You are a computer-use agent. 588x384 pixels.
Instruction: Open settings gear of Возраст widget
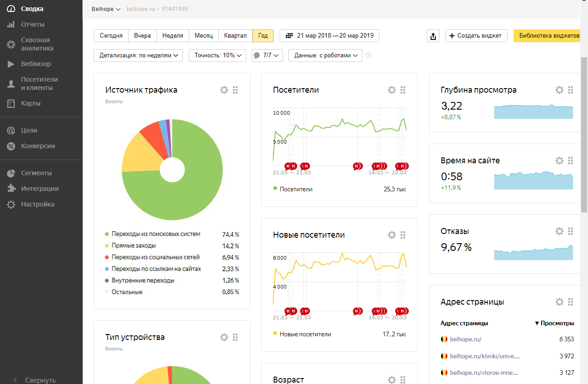tap(392, 380)
